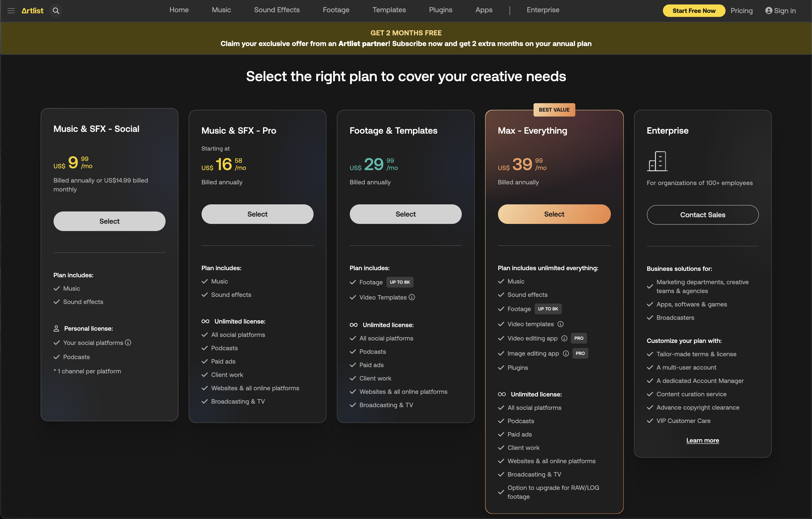Click the search magnifier icon
Screen dimensions: 812x519
[56, 11]
